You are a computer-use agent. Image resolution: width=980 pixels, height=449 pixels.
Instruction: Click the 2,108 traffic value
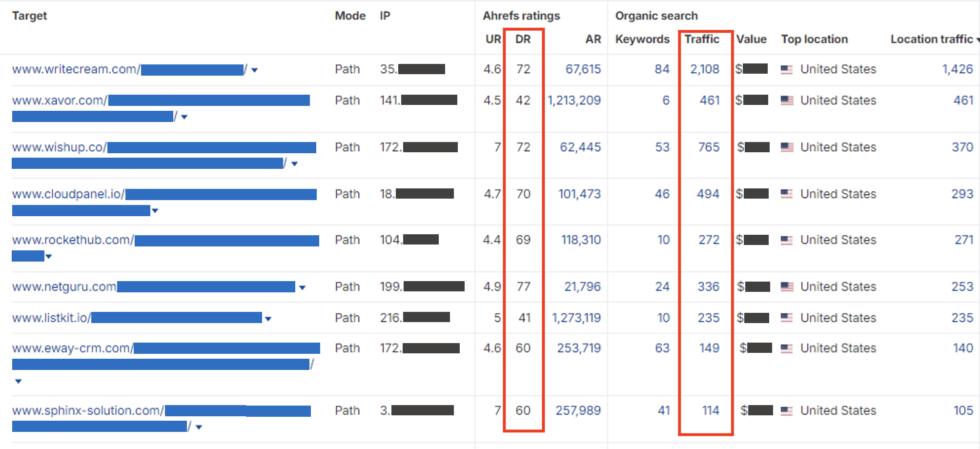pyautogui.click(x=704, y=69)
